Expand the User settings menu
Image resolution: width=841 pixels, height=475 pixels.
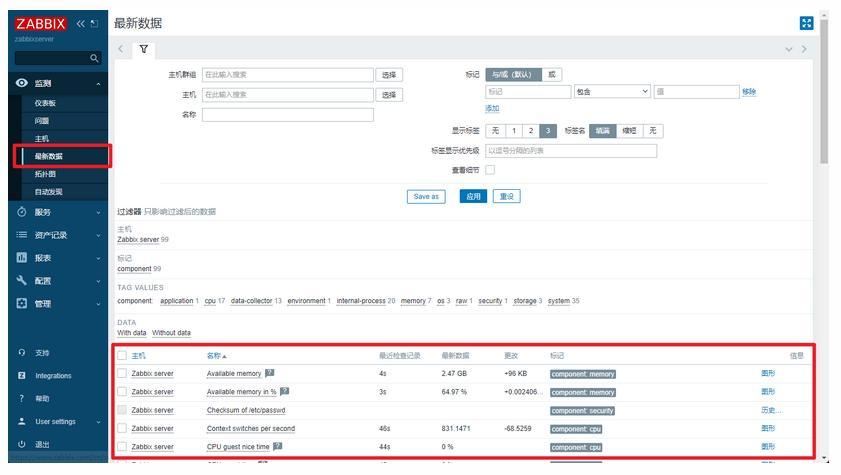coord(98,422)
